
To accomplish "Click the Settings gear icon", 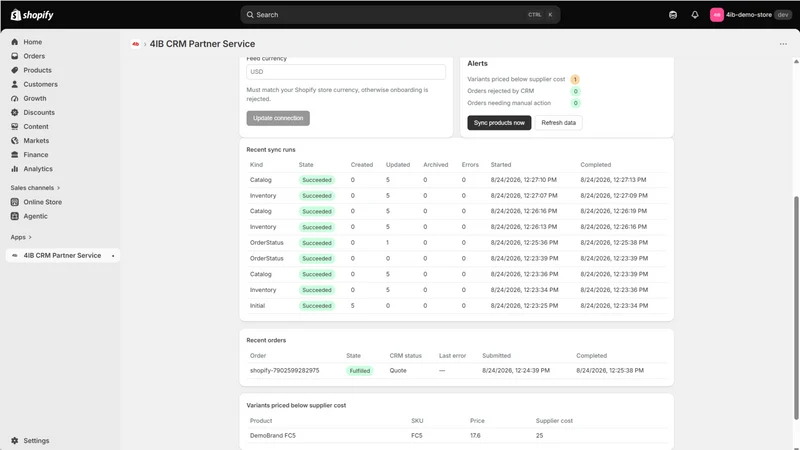I will click(15, 440).
